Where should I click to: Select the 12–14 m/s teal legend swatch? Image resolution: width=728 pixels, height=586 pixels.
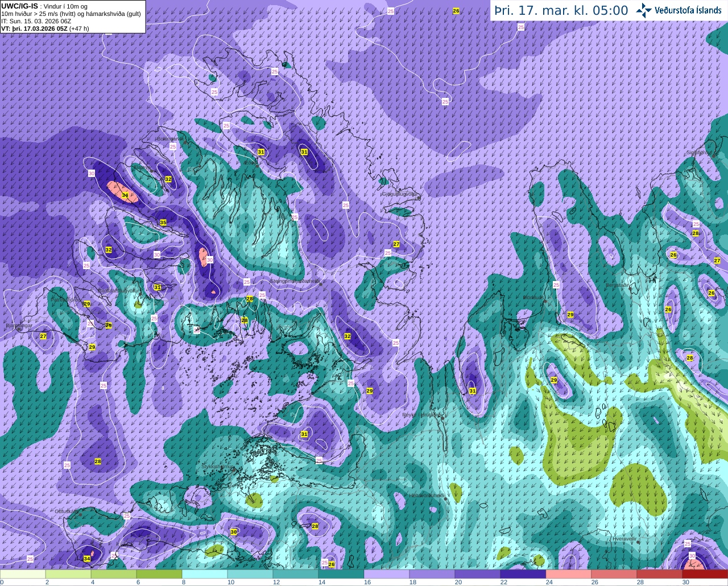coord(296,574)
